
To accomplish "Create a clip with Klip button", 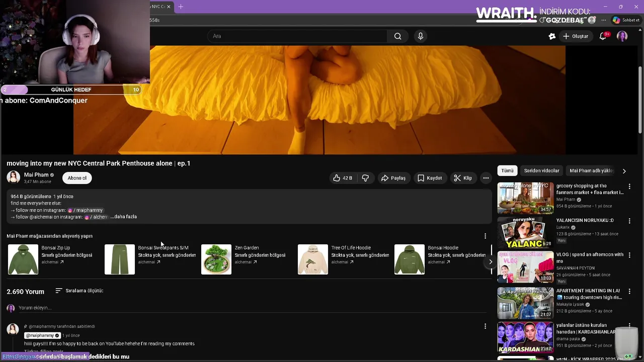I will pos(463,178).
